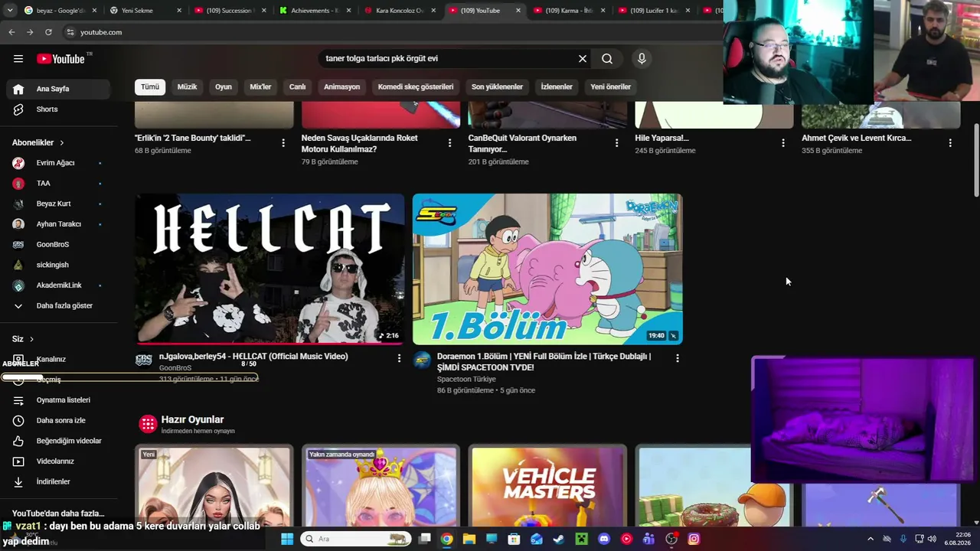Open Chrome tab search dropdown
This screenshot has height=551, width=980.
[x=10, y=11]
